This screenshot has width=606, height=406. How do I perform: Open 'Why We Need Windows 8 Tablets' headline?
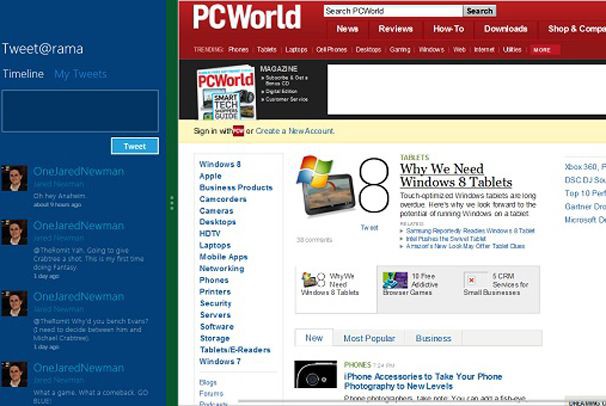tap(456, 175)
